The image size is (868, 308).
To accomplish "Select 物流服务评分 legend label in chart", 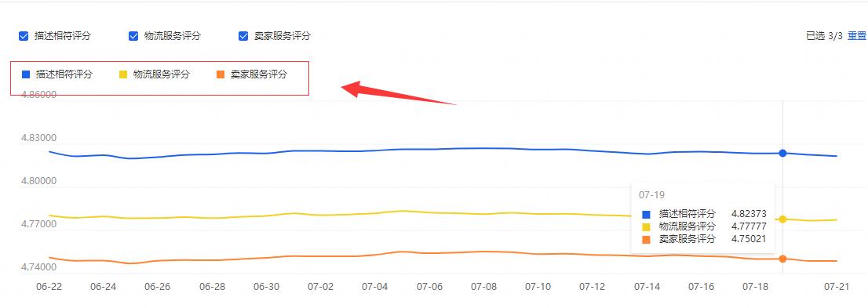I will (162, 74).
